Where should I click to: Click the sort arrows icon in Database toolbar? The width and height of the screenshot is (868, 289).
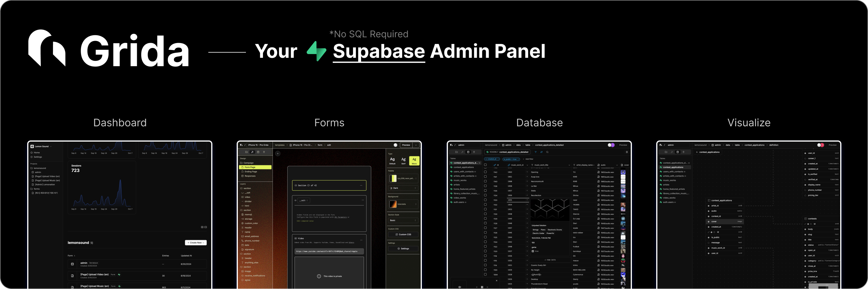tap(542, 152)
